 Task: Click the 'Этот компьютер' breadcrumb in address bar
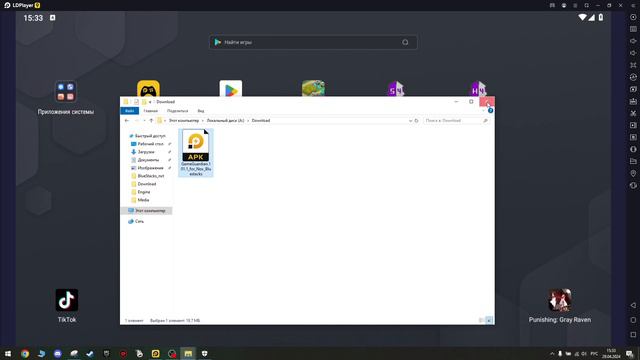pyautogui.click(x=184, y=120)
